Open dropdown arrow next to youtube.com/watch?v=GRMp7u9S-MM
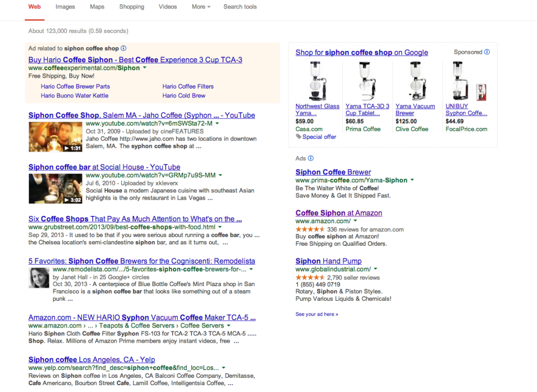Viewport: 537px width, 392px height. click(x=221, y=175)
